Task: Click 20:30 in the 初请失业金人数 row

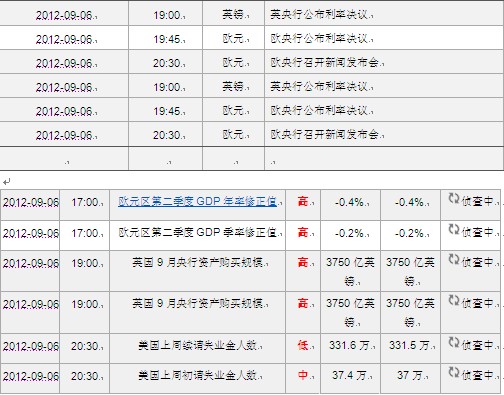Action: pyautogui.click(x=85, y=376)
